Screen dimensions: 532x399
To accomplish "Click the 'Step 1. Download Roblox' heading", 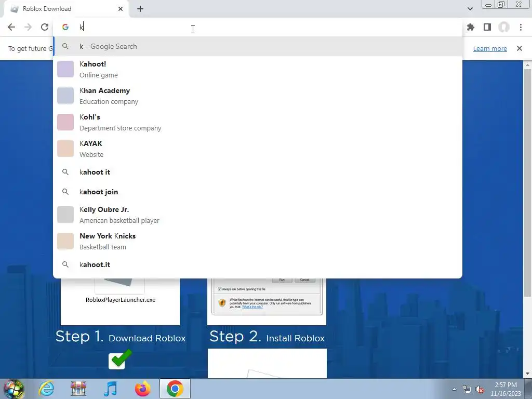I will point(121,337).
